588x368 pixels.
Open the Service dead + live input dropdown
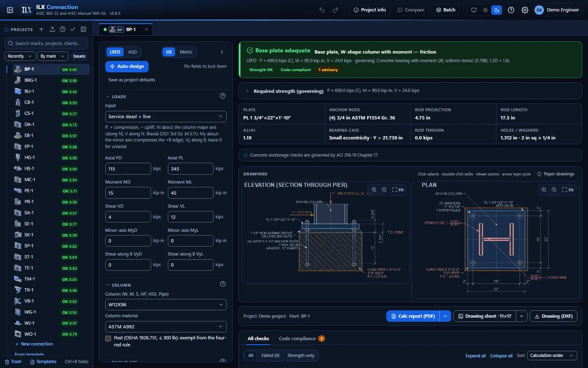[x=166, y=117]
